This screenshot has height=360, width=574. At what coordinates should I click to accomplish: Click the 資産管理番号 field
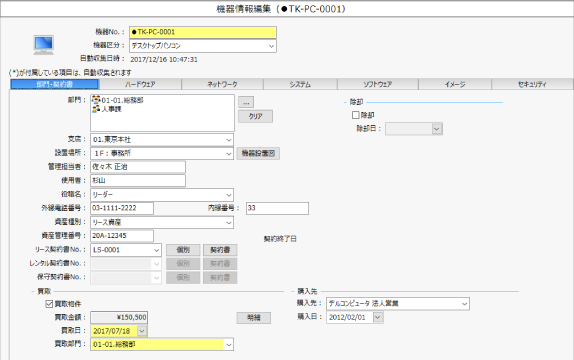pyautogui.click(x=122, y=236)
